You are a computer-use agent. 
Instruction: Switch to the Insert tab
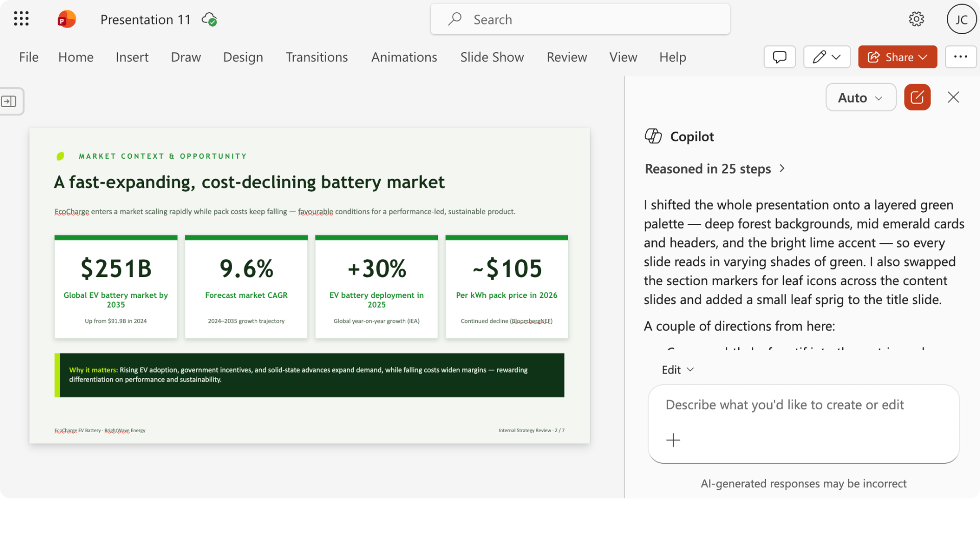pos(132,57)
